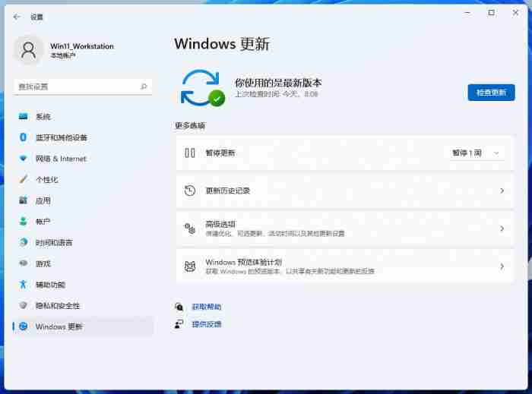The height and width of the screenshot is (394, 532).
Task: Click the search magnifier icon
Action: (144, 87)
